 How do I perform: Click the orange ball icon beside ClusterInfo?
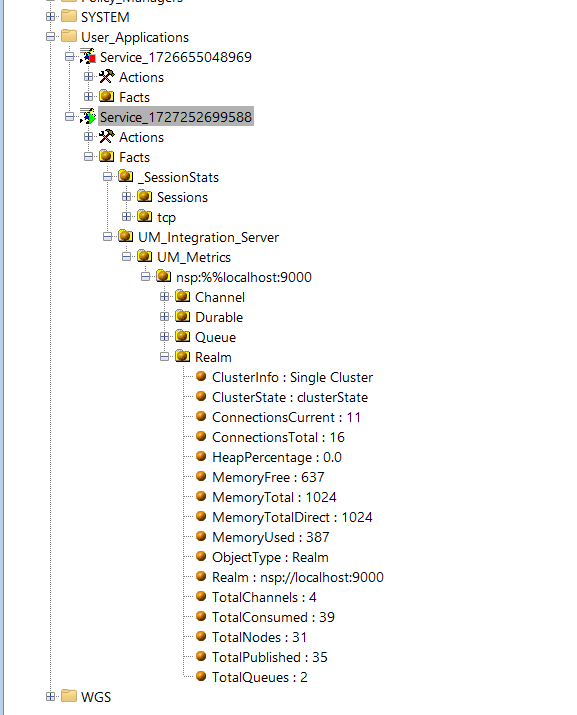click(201, 376)
